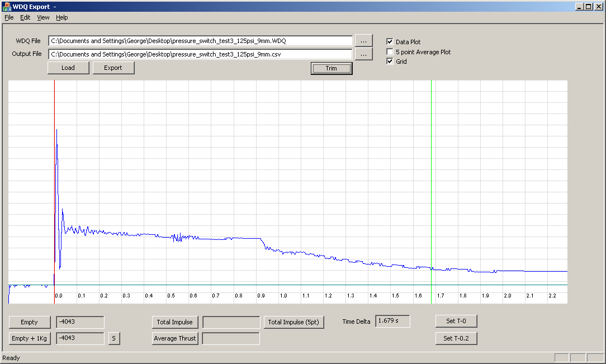The width and height of the screenshot is (606, 364).
Task: Click the Total Impulse button
Action: click(175, 322)
